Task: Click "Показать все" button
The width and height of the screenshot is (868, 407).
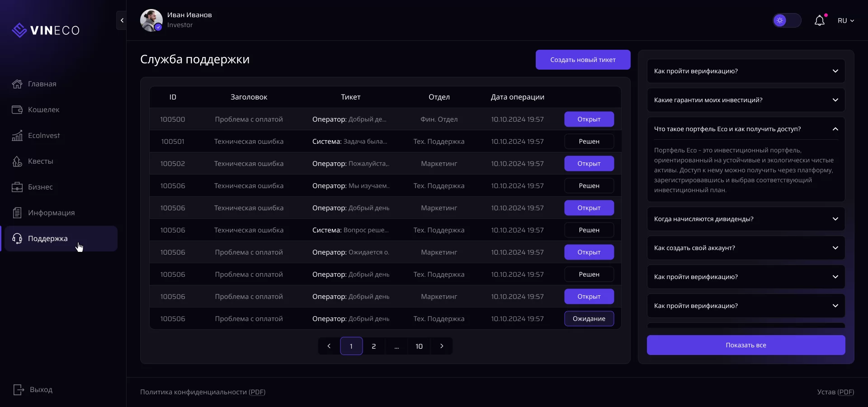Action: point(745,345)
